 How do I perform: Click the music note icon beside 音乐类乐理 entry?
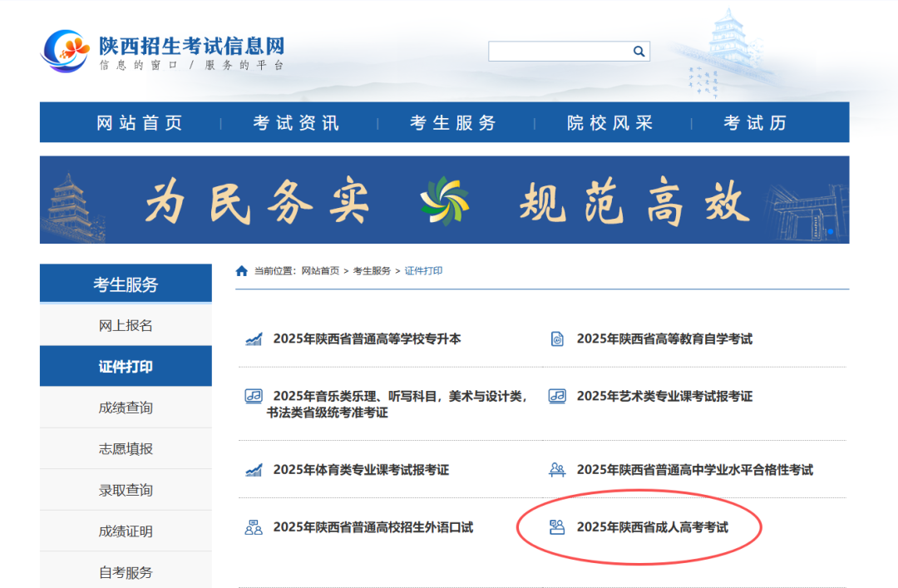tap(251, 396)
